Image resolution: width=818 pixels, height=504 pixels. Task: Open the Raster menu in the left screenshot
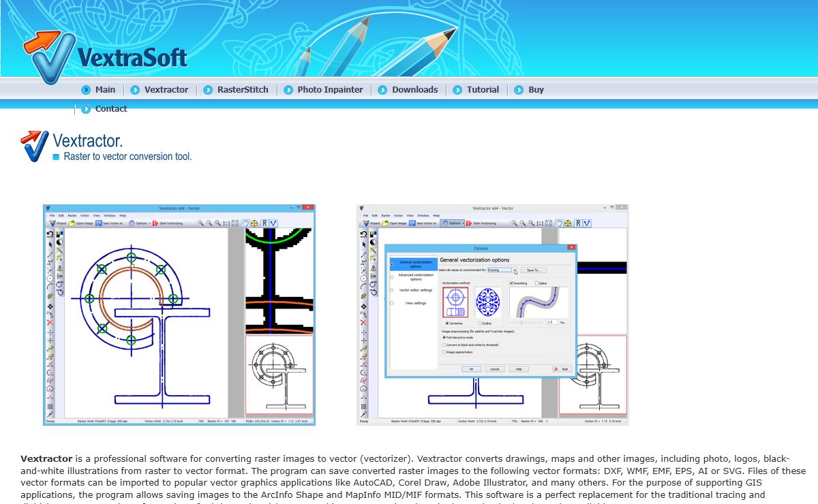tap(72, 215)
